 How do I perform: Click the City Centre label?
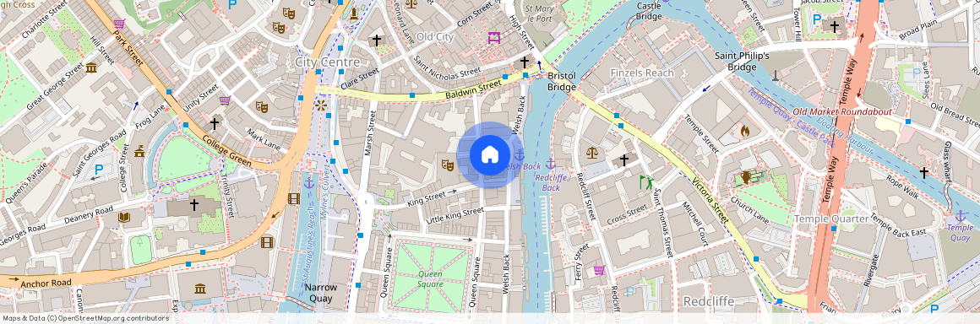pyautogui.click(x=328, y=62)
